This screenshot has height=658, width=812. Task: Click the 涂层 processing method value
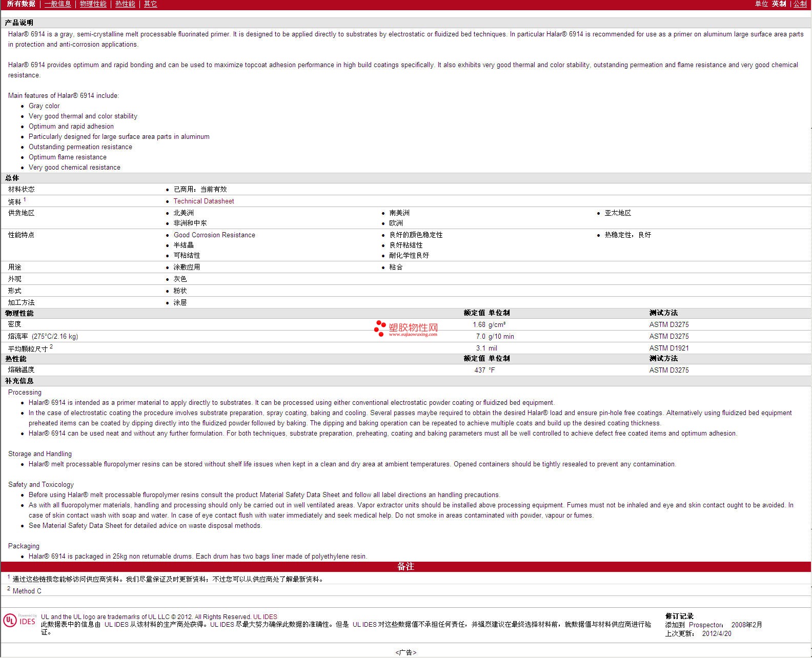180,303
